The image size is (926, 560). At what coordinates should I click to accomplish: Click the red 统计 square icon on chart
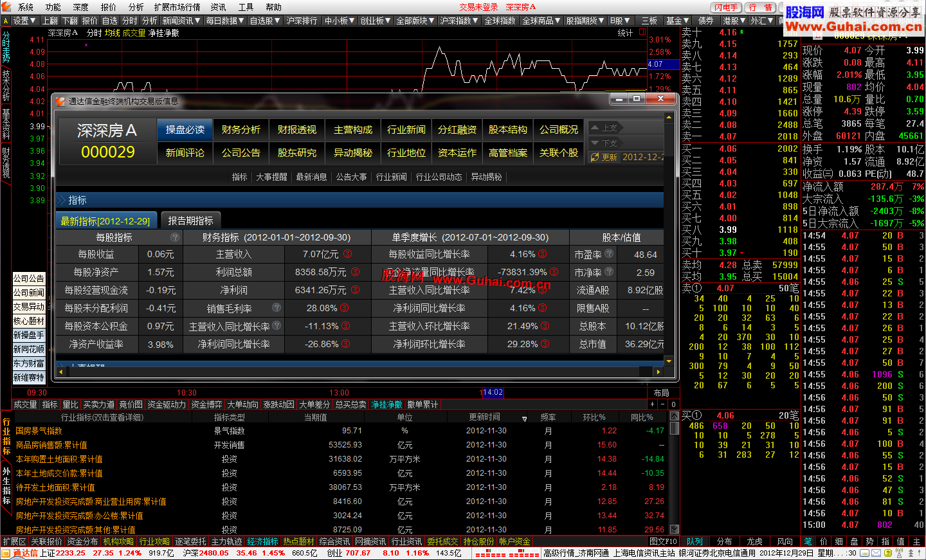642,32
